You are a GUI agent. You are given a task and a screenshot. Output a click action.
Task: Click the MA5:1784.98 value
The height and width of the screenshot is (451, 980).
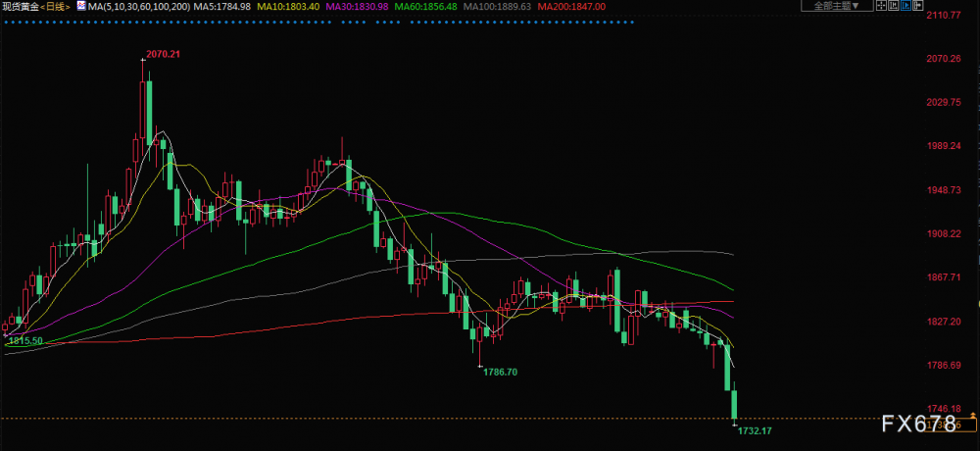(222, 6)
